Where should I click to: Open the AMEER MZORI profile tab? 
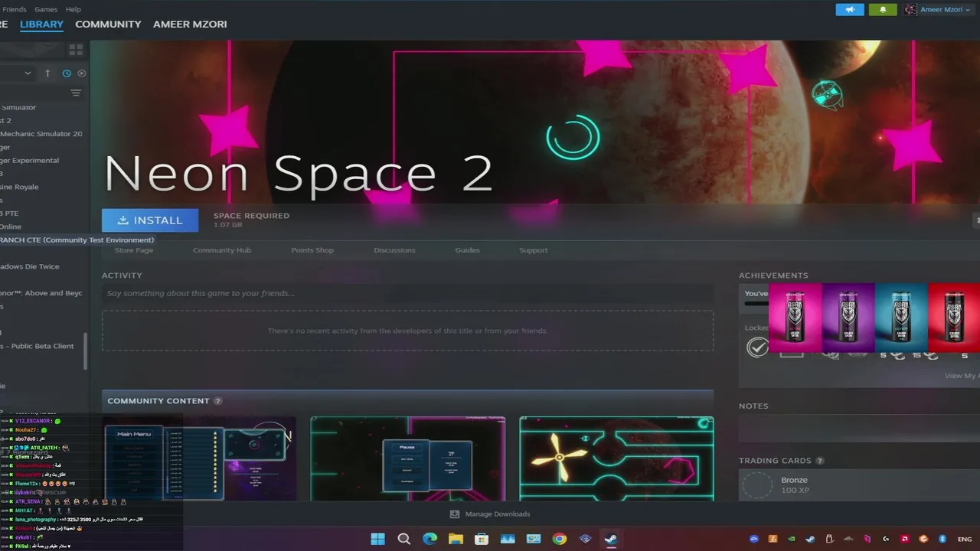pyautogui.click(x=190, y=24)
